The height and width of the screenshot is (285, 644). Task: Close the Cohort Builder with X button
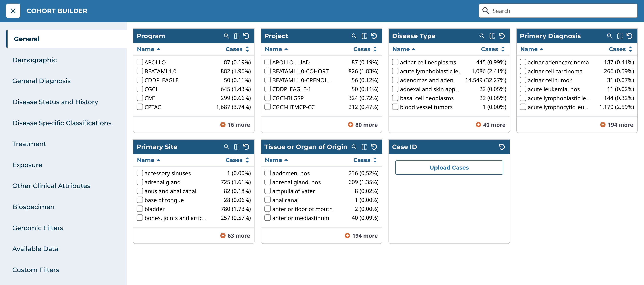tap(13, 11)
